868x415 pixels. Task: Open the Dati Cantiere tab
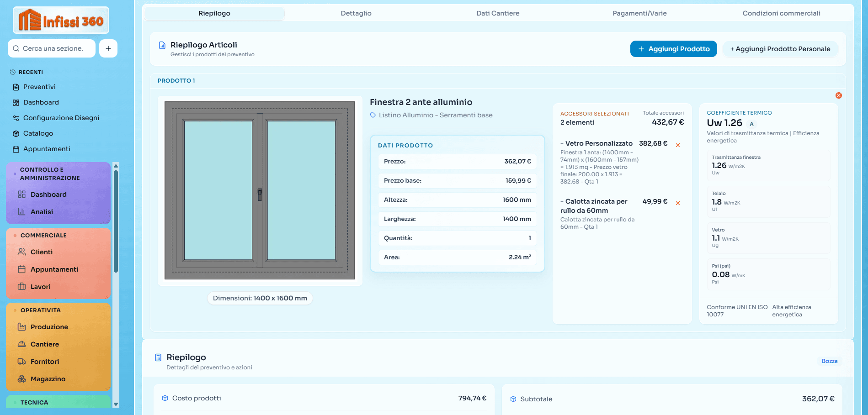[497, 13]
